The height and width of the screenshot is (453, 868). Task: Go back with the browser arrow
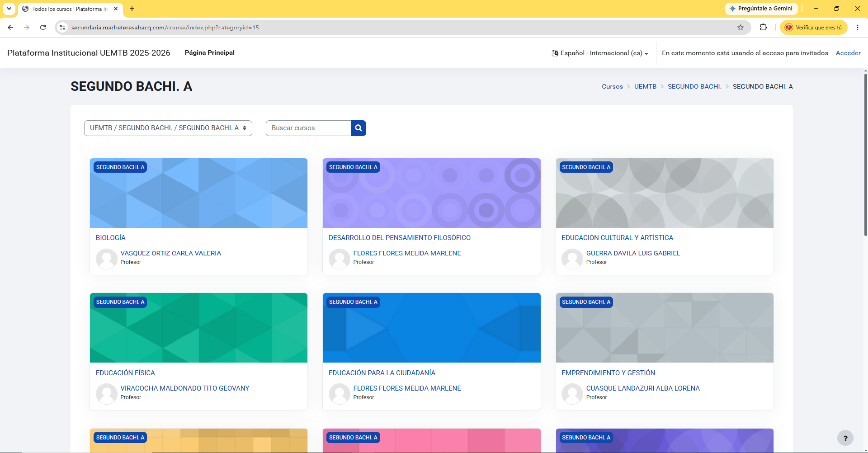pos(10,28)
